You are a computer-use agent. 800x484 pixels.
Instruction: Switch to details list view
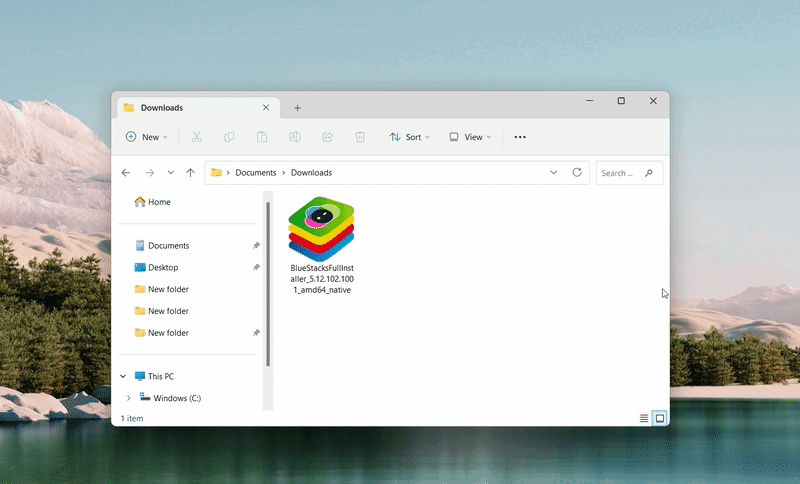click(644, 418)
